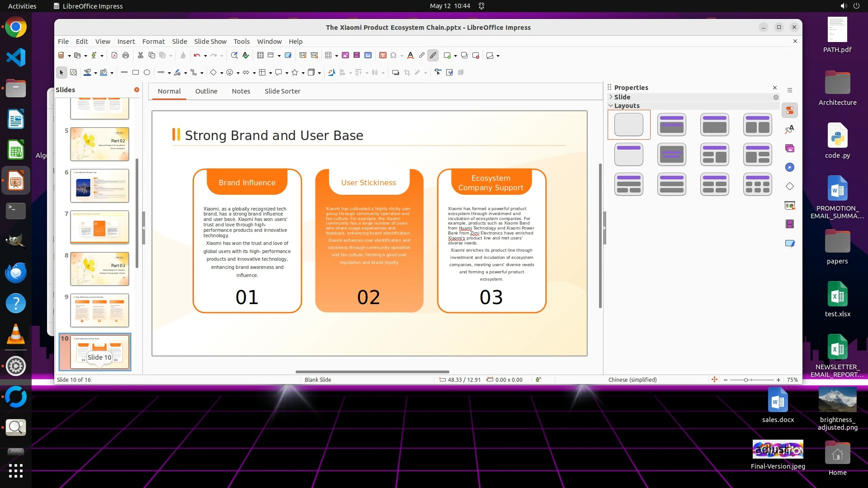Open the Undo dropdown arrow
This screenshot has width=868, height=488.
tap(205, 56)
